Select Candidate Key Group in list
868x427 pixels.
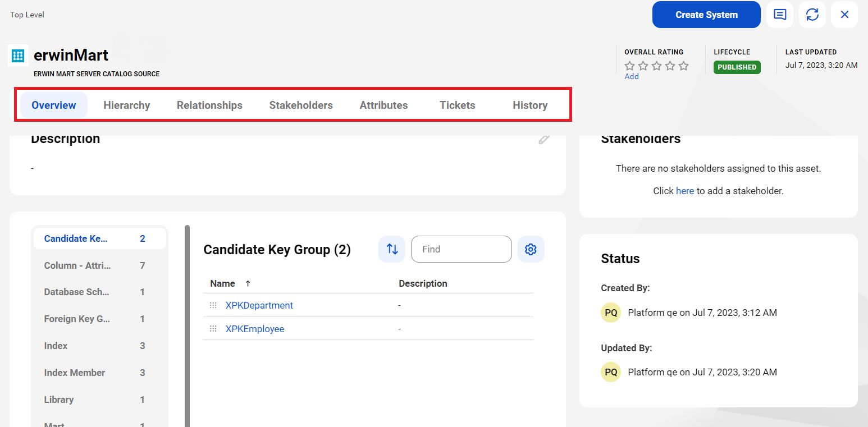99,238
